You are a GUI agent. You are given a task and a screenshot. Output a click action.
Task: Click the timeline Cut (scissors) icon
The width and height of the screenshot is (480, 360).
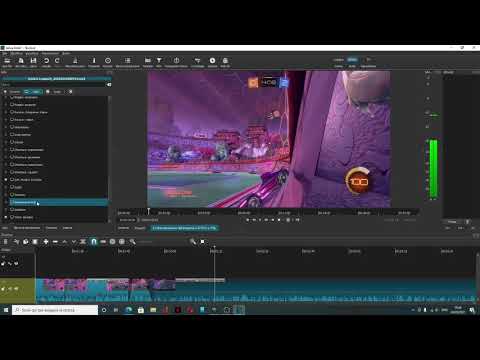click(16, 242)
